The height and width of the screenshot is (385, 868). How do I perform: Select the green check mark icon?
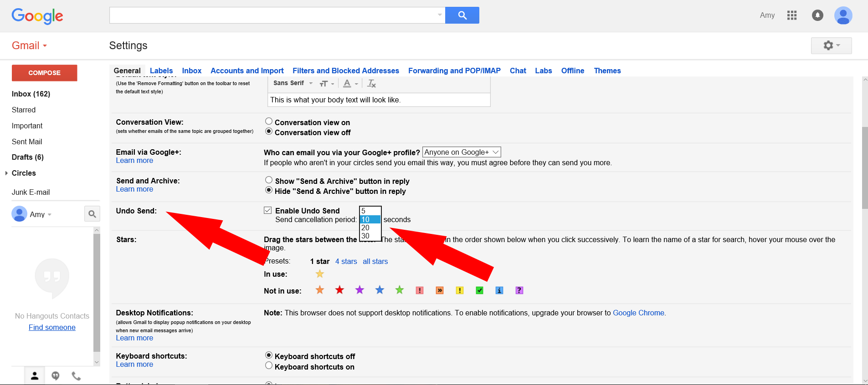[x=479, y=290]
